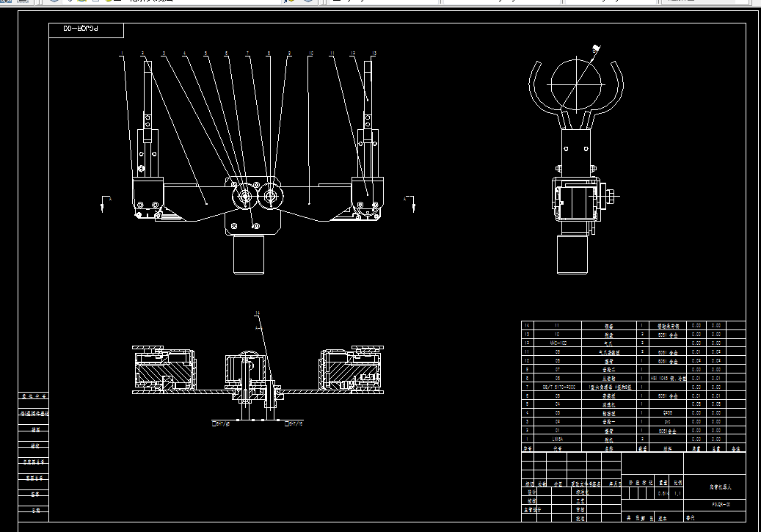Click the MHC-100 code cell in the parts list
This screenshot has width=761, height=532.
(x=558, y=343)
